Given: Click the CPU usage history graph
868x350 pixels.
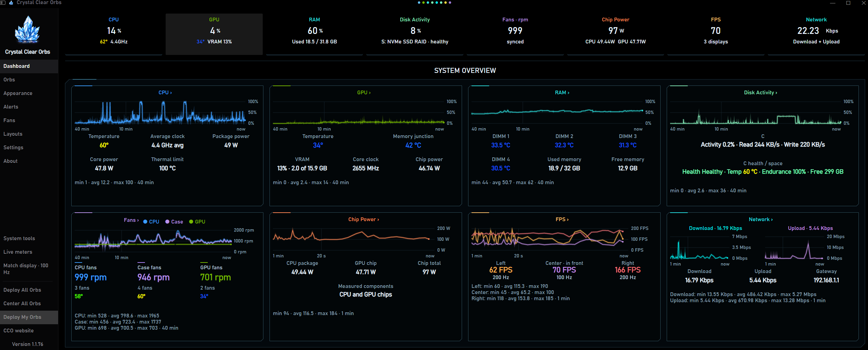Looking at the screenshot, I should pos(160,112).
